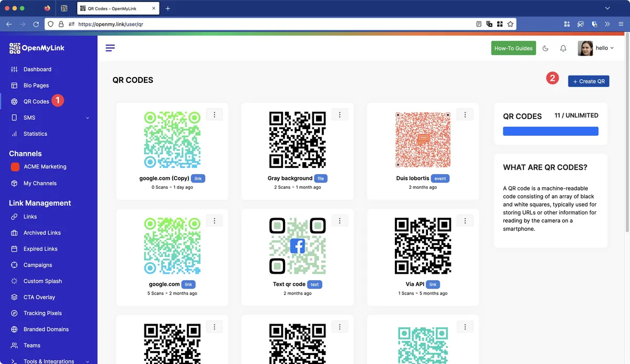Click the text badge on Text qr code
This screenshot has width=630, height=364.
tap(314, 284)
